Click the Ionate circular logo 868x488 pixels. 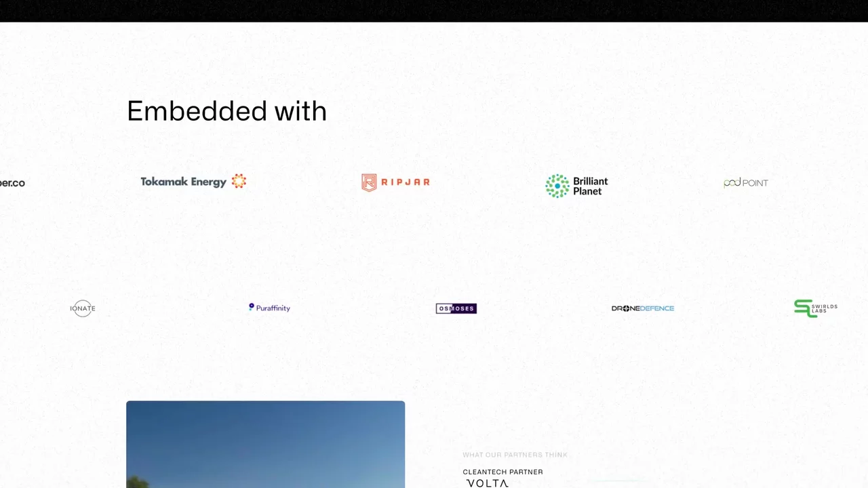[x=83, y=308]
